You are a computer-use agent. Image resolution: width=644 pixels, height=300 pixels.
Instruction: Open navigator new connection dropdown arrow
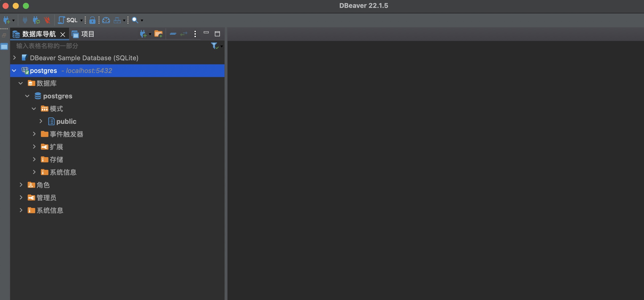coord(150,34)
